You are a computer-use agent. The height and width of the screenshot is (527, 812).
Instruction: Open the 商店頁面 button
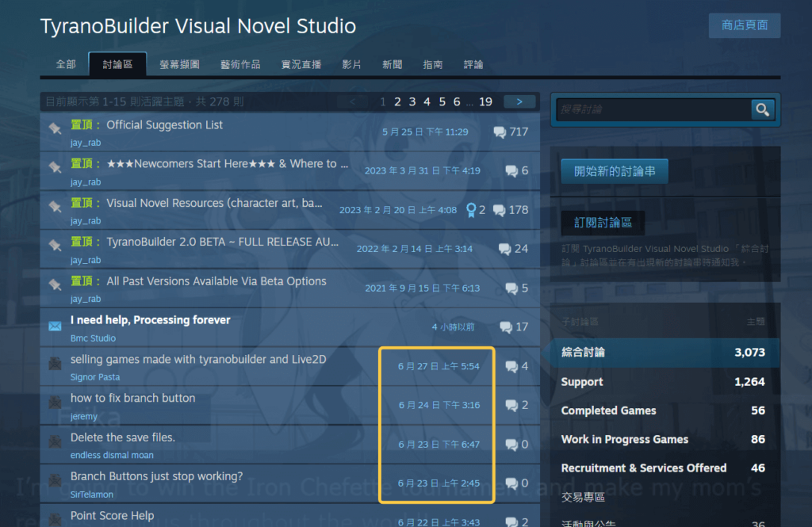744,25
